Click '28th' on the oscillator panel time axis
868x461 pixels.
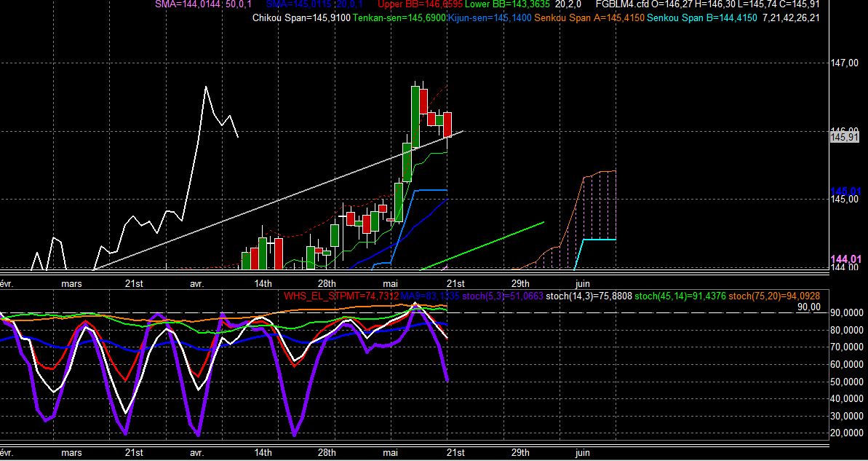pyautogui.click(x=327, y=453)
